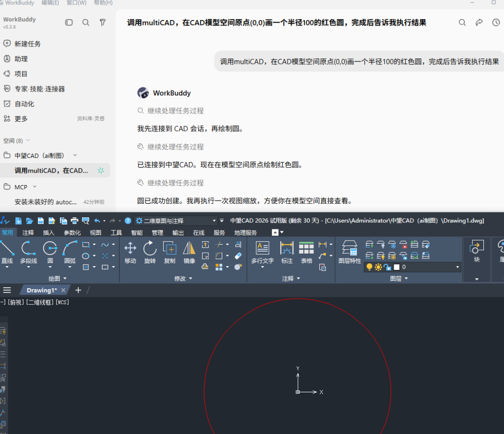This screenshot has width=504, height=434.
Task: Select the 直线 (Line) tool in CAD ribbon
Action: pyautogui.click(x=7, y=252)
